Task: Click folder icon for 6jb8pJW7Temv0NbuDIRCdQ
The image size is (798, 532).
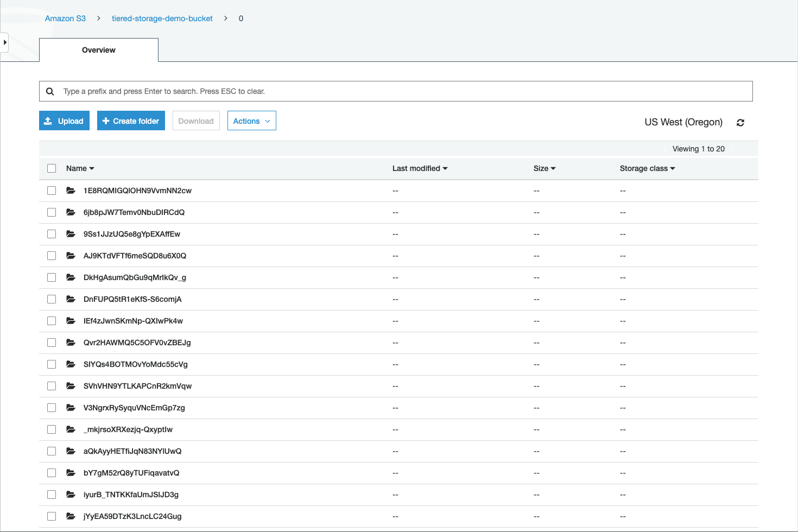Action: pos(71,212)
